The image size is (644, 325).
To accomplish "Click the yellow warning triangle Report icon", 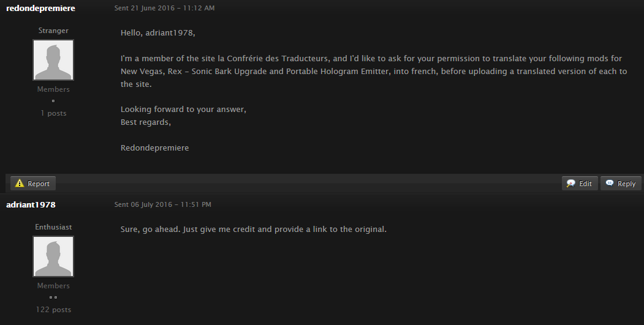I will pyautogui.click(x=20, y=184).
